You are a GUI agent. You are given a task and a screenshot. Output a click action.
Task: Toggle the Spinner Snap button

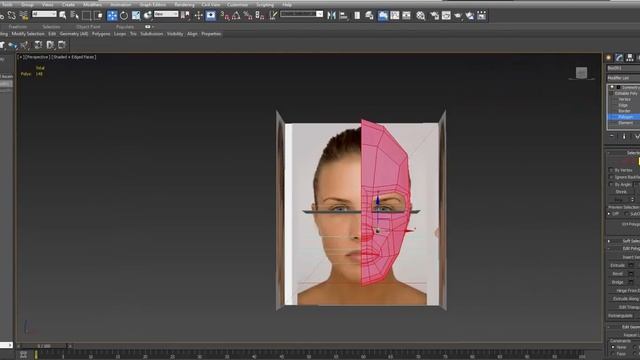click(260, 16)
